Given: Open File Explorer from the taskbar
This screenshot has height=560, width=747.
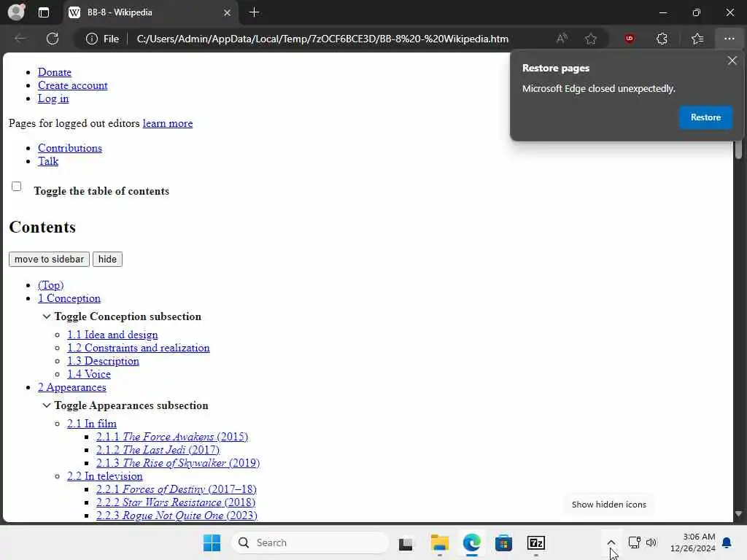Looking at the screenshot, I should point(439,543).
